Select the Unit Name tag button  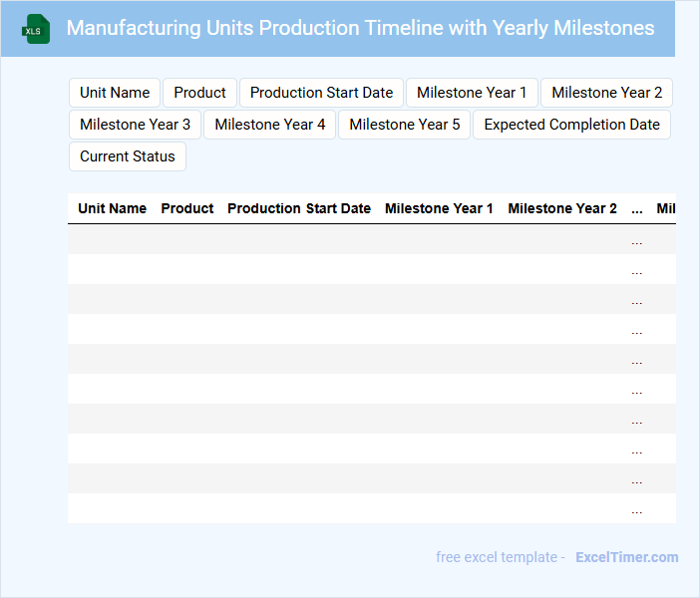pyautogui.click(x=115, y=93)
